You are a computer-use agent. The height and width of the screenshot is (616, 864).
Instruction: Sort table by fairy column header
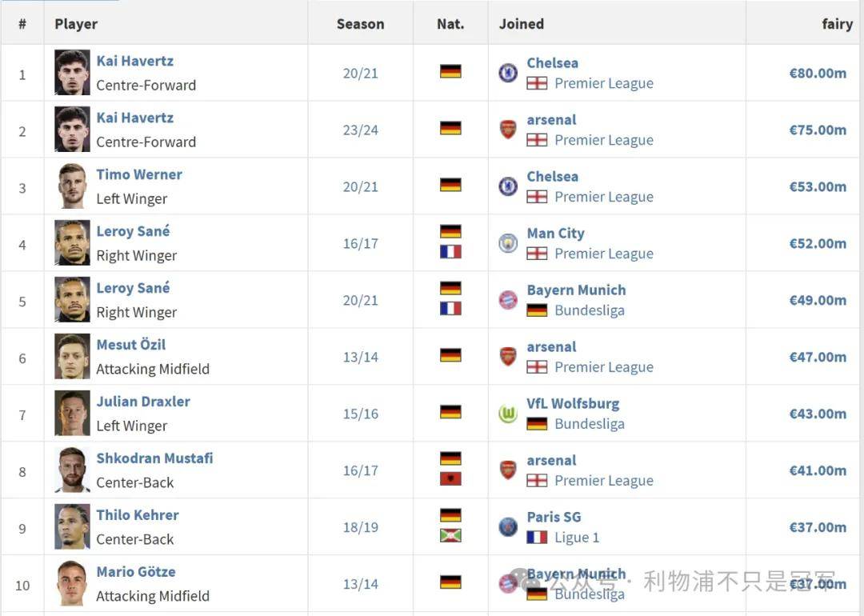coord(837,24)
